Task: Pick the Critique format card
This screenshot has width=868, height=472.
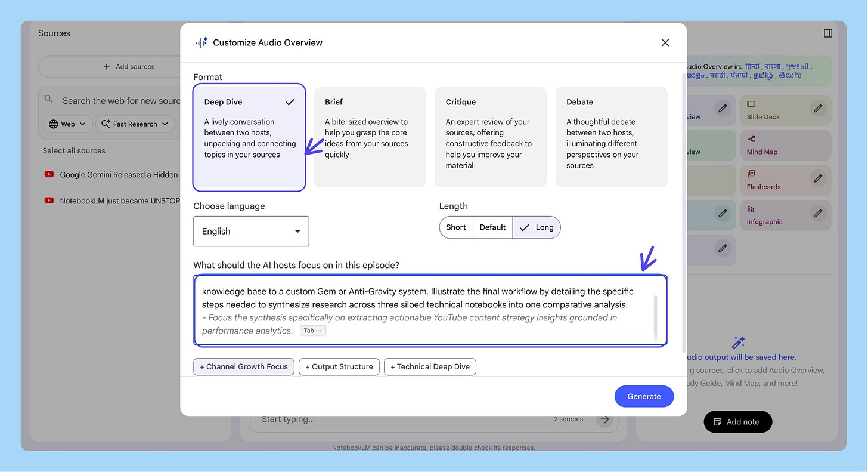Action: (x=491, y=137)
